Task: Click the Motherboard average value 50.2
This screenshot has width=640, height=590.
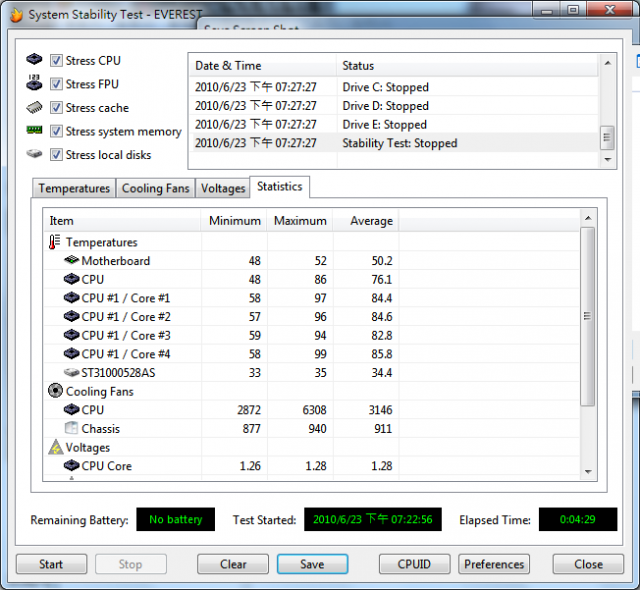Action: coord(381,260)
